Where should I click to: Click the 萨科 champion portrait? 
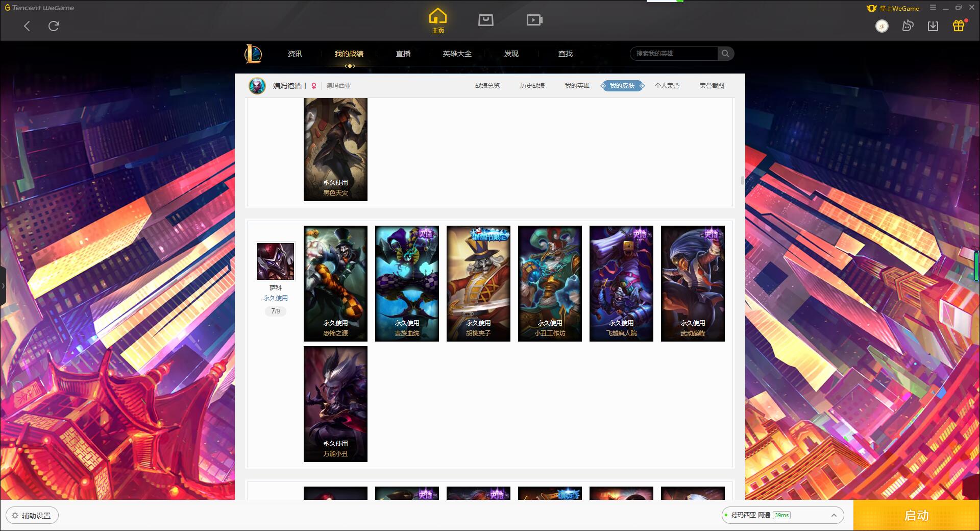276,261
